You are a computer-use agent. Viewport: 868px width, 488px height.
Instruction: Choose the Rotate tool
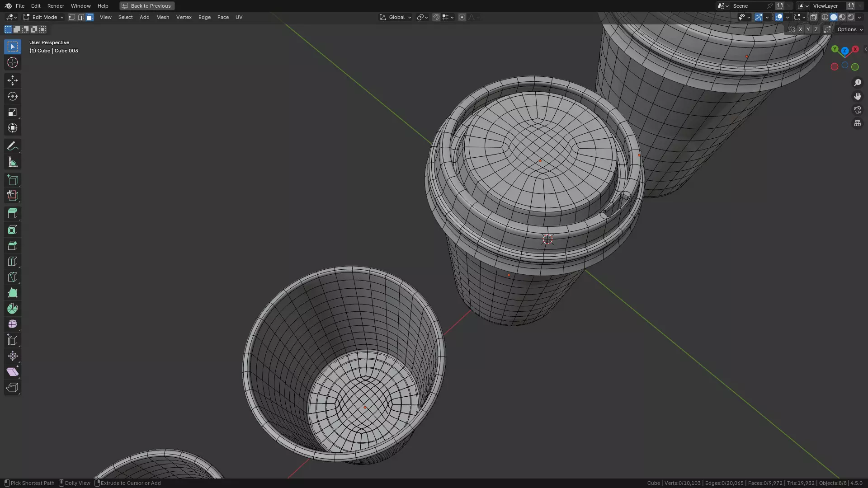13,96
